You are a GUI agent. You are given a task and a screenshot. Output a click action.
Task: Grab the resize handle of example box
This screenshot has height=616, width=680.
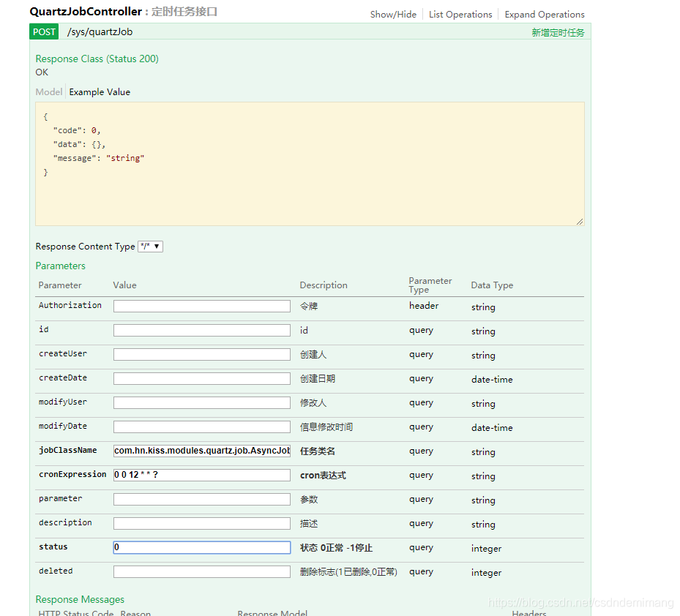point(580,222)
